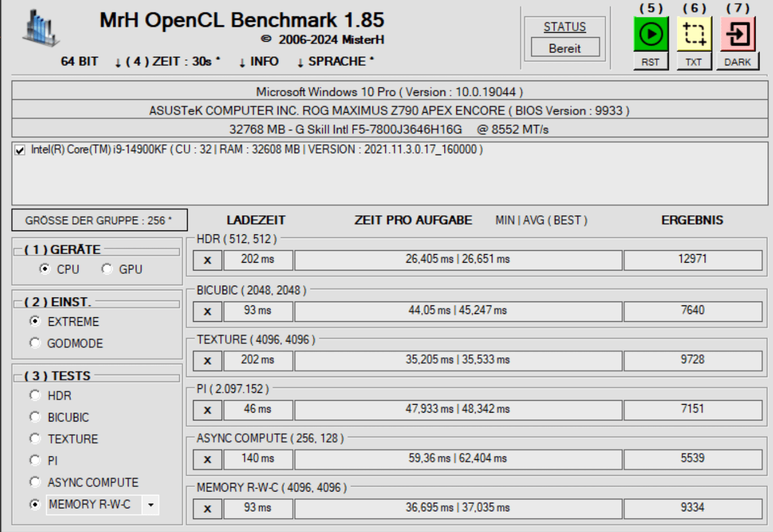The width and height of the screenshot is (773, 532).
Task: Select the PI test radio button
Action: (35, 460)
